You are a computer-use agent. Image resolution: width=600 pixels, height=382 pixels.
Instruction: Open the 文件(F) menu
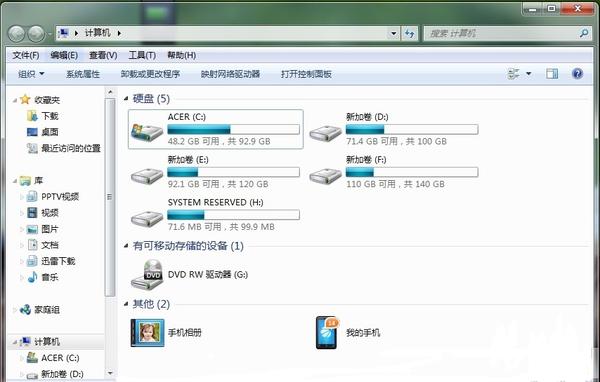(26, 56)
